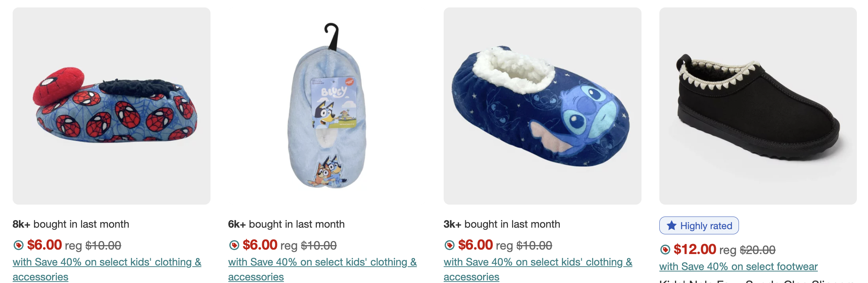Open the Spider-Man slipper product image
This screenshot has width=868, height=283.
point(112,106)
